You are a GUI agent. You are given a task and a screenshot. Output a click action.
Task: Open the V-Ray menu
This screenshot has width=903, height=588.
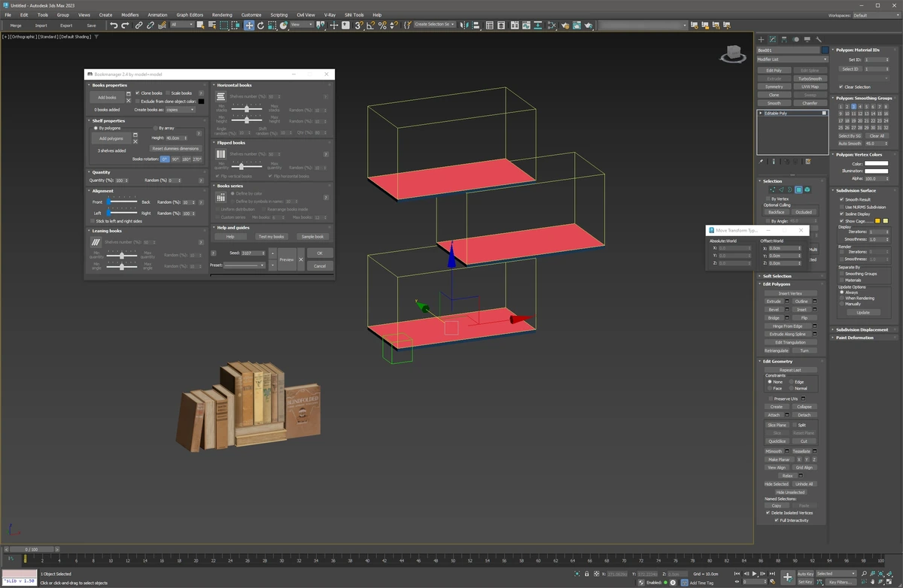point(330,15)
